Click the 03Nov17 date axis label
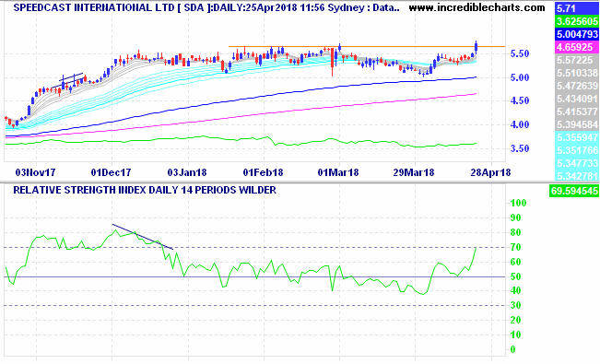Screen dimensions: 600x364 35,172
